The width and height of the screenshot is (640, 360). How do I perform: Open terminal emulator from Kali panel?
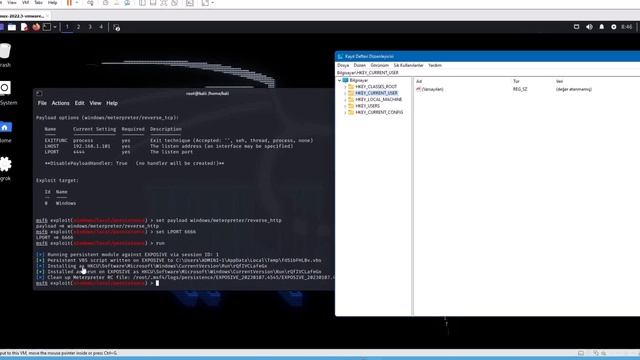click(x=47, y=27)
